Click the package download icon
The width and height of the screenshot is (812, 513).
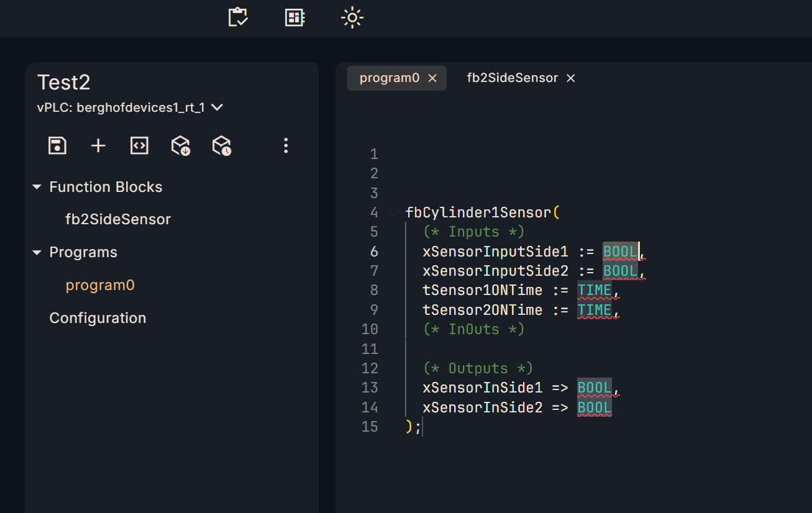pyautogui.click(x=180, y=146)
